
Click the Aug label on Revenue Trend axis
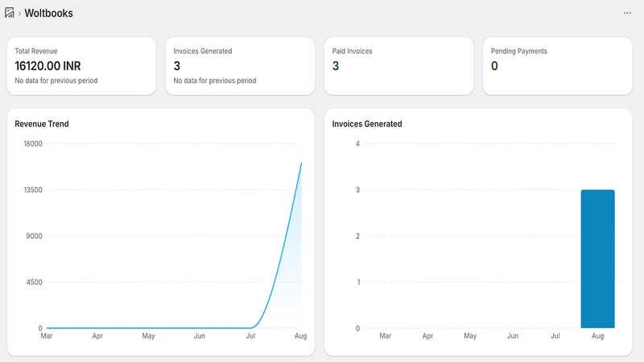[300, 335]
